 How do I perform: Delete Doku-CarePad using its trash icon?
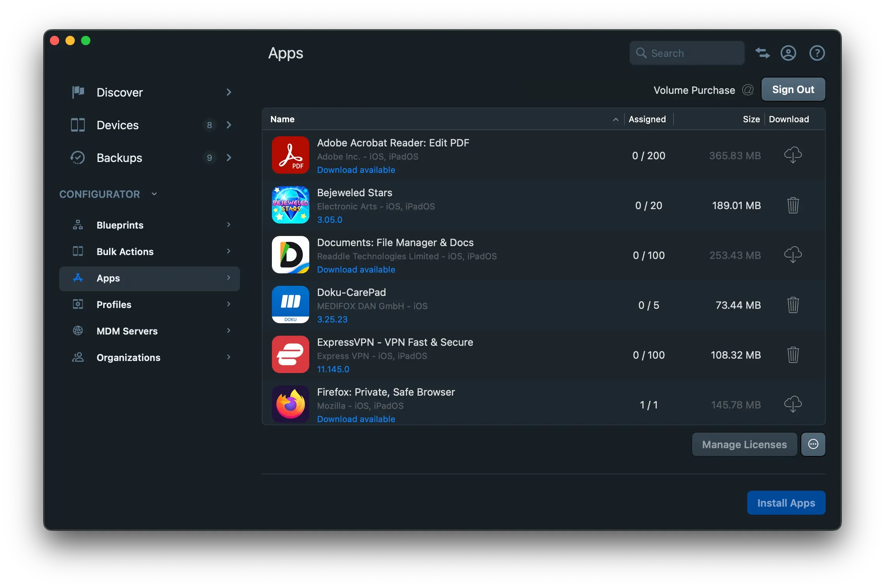click(x=793, y=305)
